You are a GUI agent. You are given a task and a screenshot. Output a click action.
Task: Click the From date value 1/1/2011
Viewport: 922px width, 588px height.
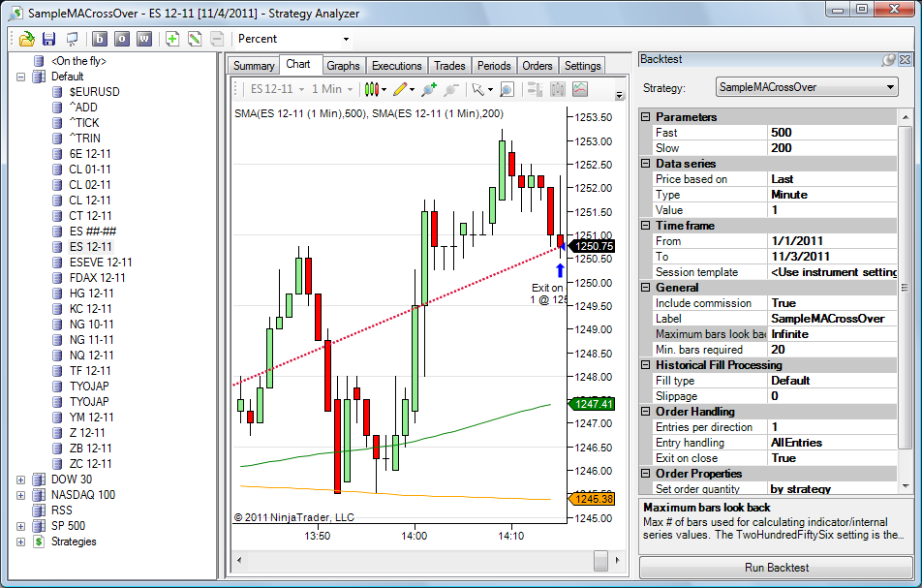point(833,241)
